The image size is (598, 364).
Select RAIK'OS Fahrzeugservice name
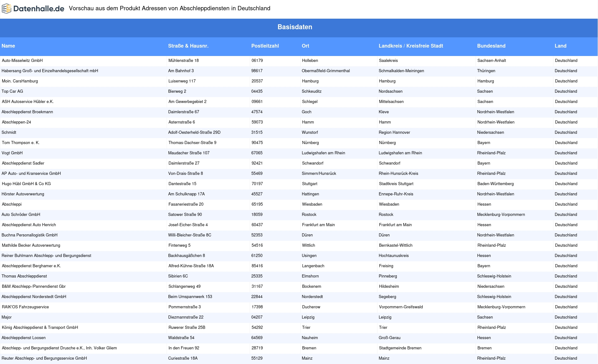25,307
